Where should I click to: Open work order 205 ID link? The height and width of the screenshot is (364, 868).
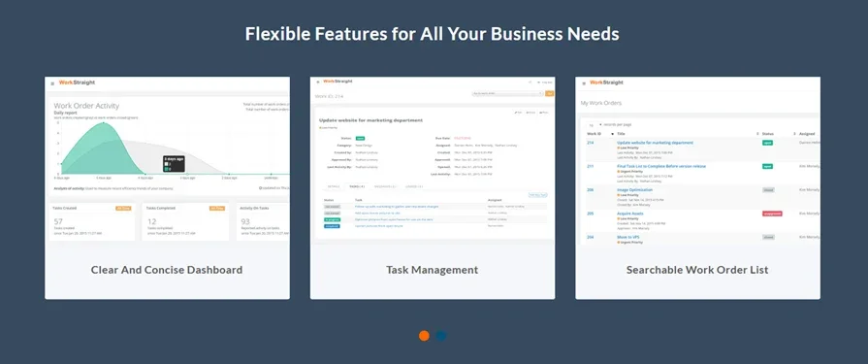point(590,214)
